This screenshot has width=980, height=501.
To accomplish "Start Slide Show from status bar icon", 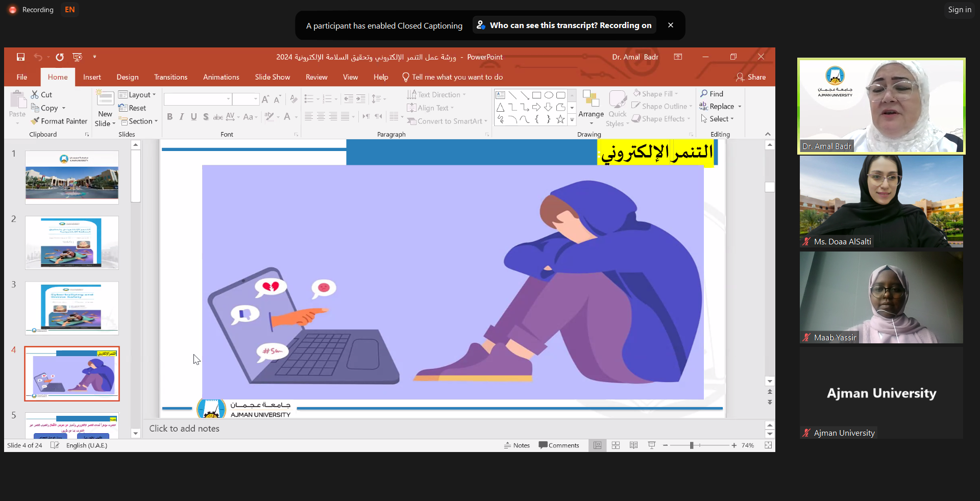I will (652, 445).
